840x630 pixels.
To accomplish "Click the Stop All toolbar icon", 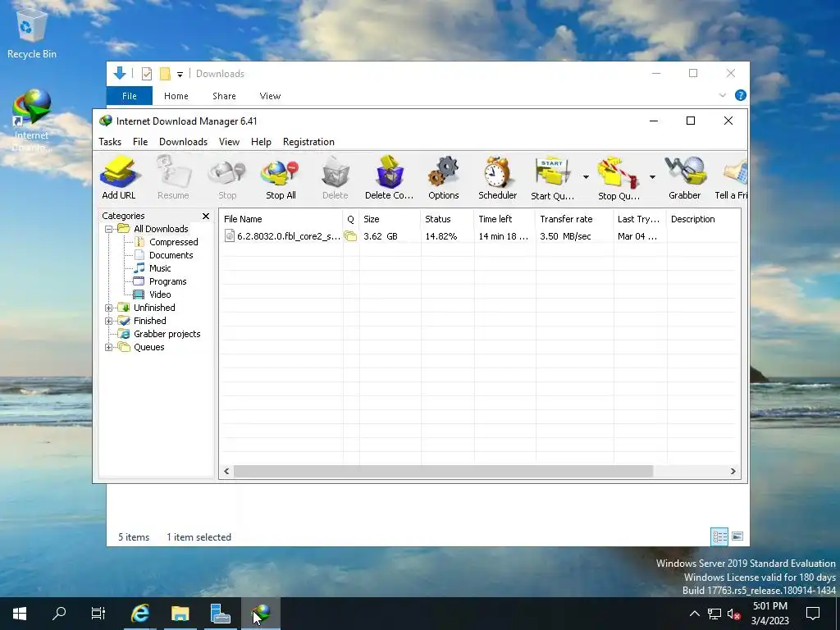I will coord(281,178).
